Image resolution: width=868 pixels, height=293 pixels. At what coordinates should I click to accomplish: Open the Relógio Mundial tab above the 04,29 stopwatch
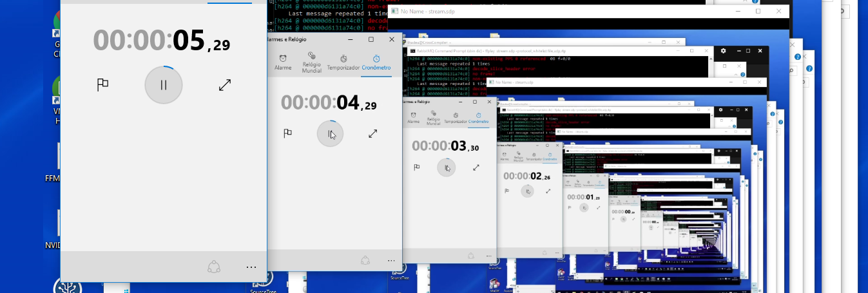(x=312, y=62)
